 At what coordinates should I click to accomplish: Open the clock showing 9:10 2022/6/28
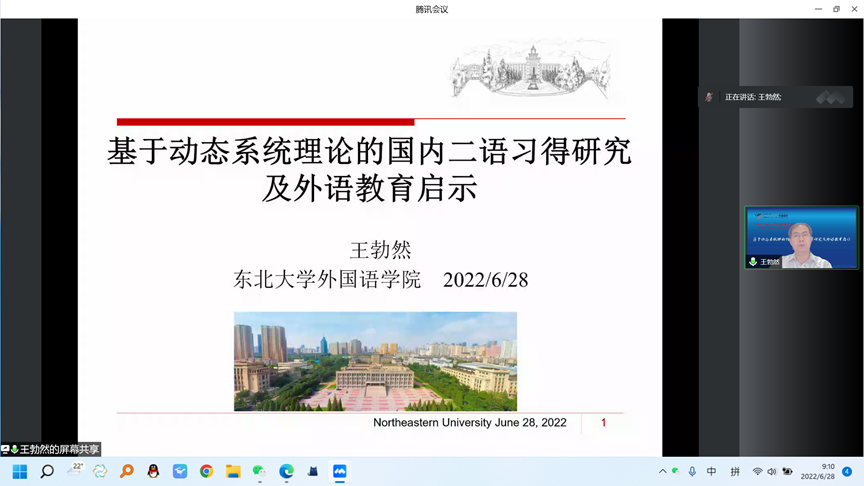point(817,472)
